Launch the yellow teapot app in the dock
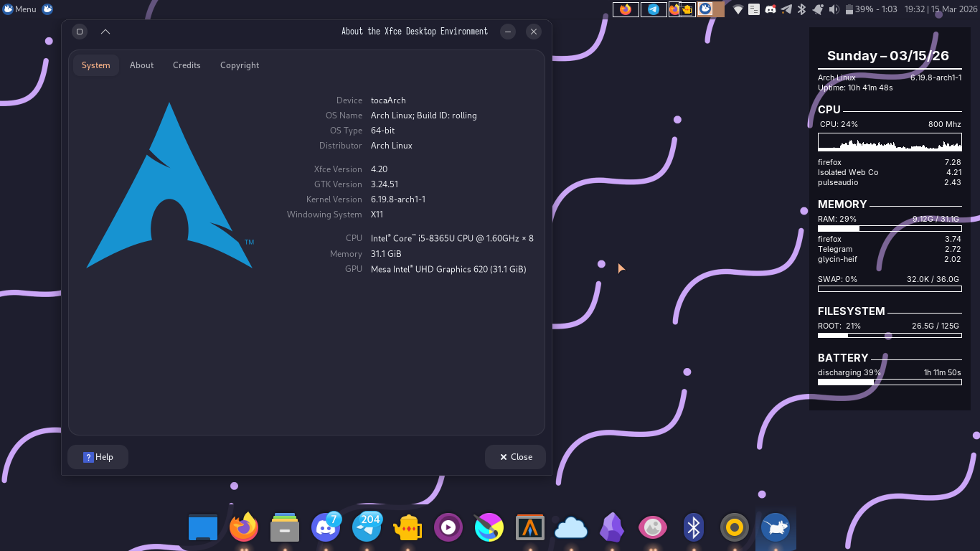The height and width of the screenshot is (551, 980). click(x=407, y=528)
